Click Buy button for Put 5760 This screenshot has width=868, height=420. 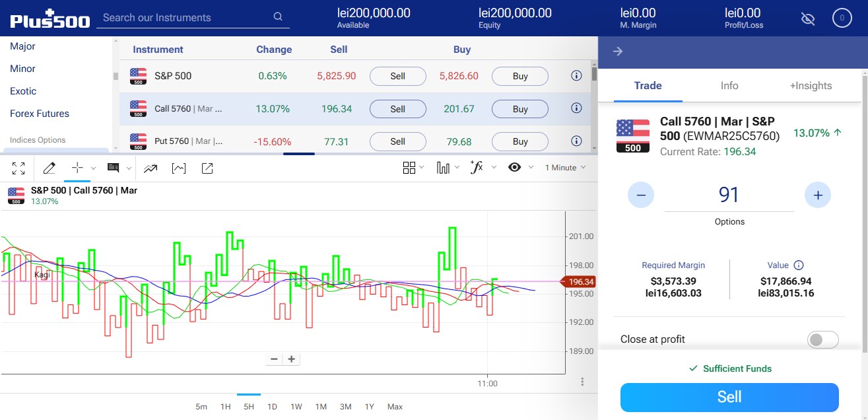(520, 141)
